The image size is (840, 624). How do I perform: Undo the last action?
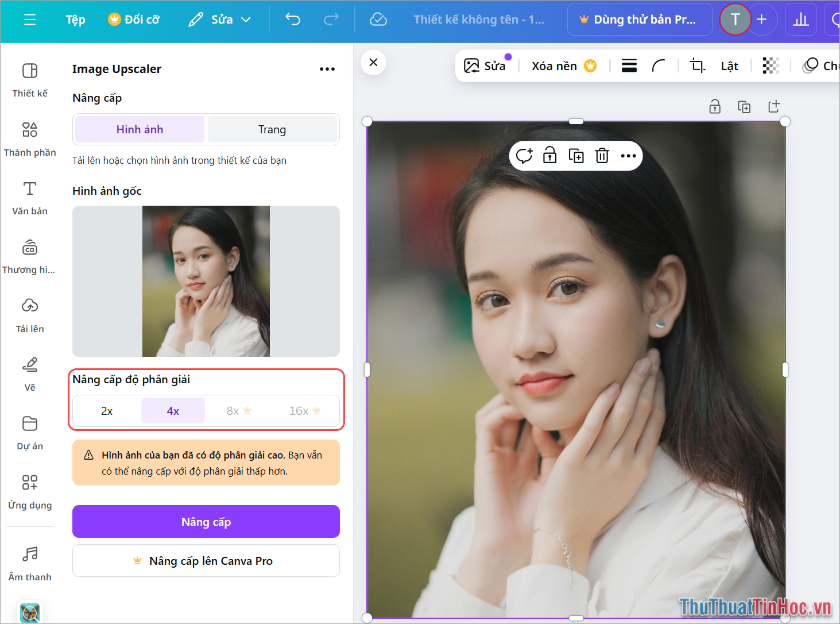[x=293, y=20]
